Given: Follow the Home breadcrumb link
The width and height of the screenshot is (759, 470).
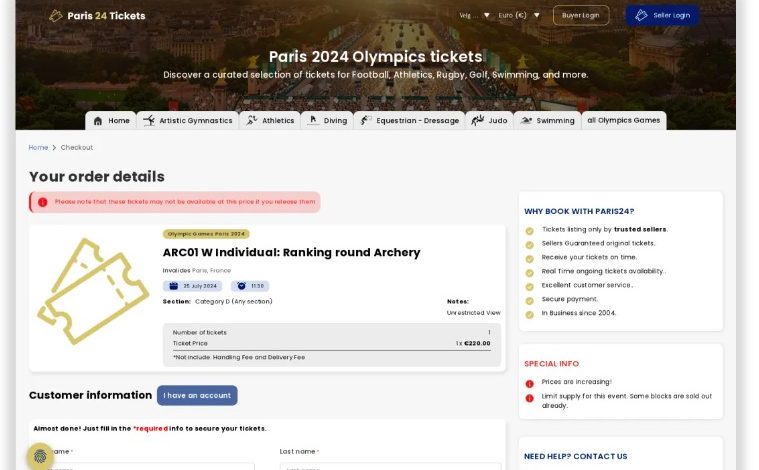Looking at the screenshot, I should [38, 147].
